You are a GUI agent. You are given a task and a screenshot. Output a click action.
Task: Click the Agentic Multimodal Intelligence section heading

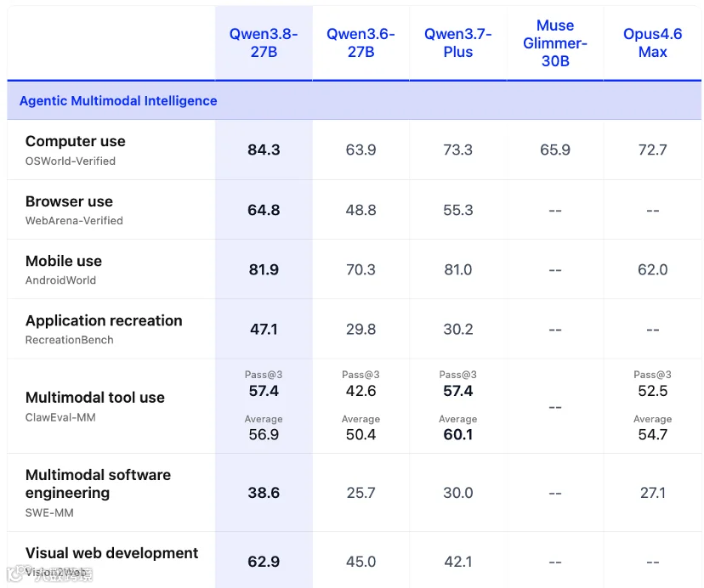coord(118,100)
